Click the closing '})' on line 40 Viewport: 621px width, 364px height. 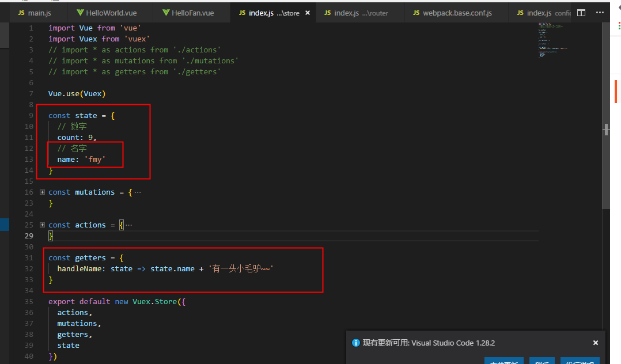(52, 357)
